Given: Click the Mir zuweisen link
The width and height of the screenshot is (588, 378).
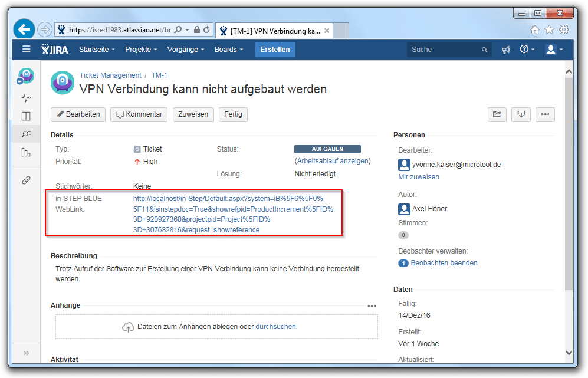Looking at the screenshot, I should click(x=418, y=177).
